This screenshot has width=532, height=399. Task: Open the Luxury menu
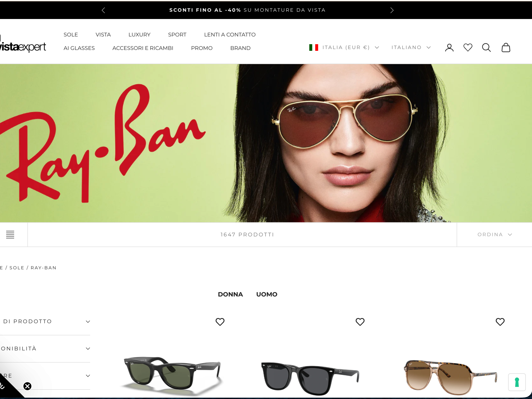click(139, 35)
